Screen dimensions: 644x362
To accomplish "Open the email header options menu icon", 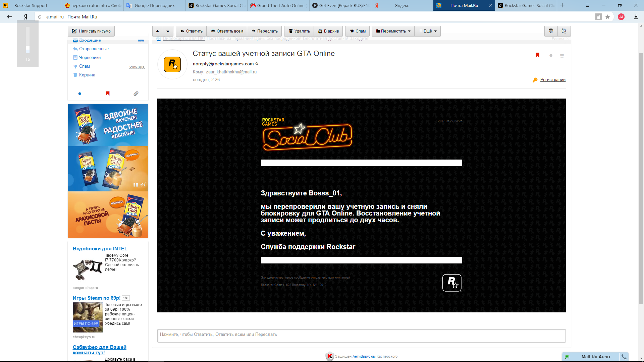I will (x=562, y=56).
